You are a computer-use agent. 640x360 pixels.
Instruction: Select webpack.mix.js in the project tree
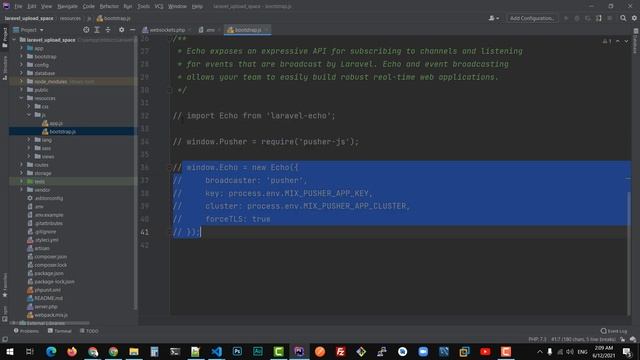[47, 315]
